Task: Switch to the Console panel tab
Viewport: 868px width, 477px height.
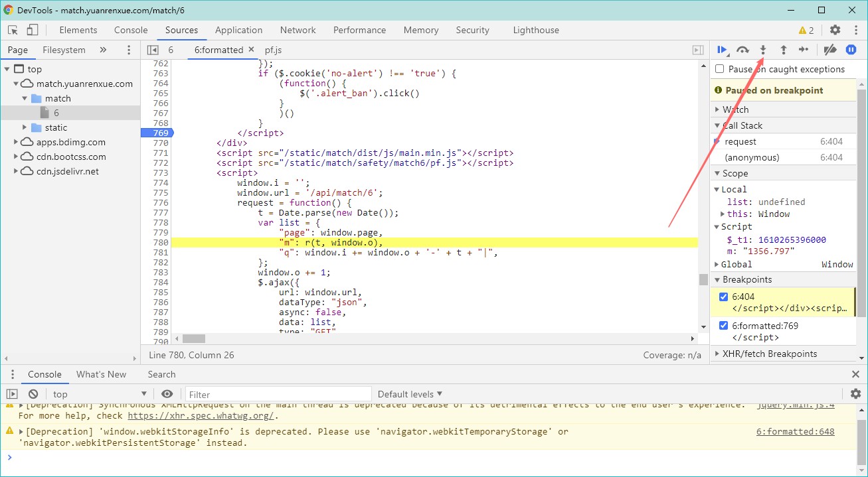Action: coord(131,30)
